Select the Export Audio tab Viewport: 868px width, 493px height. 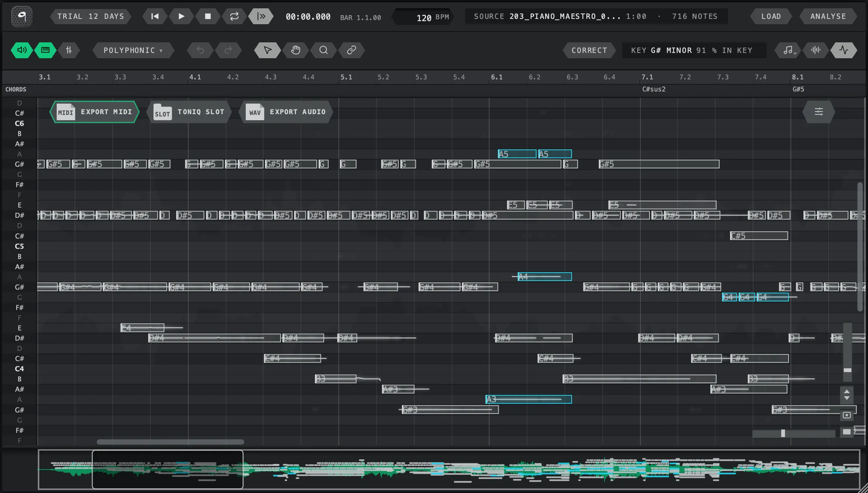(285, 112)
